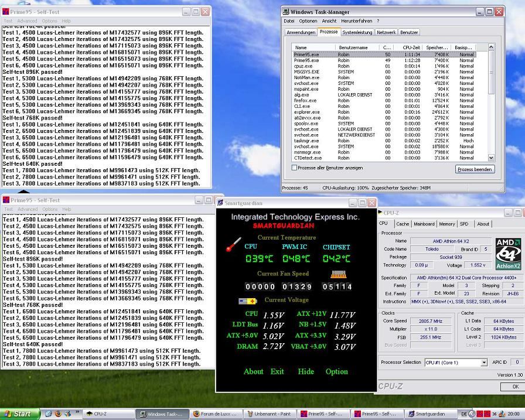
Task: Switch to Mainboard tab in CPU-Z
Action: 424,224
